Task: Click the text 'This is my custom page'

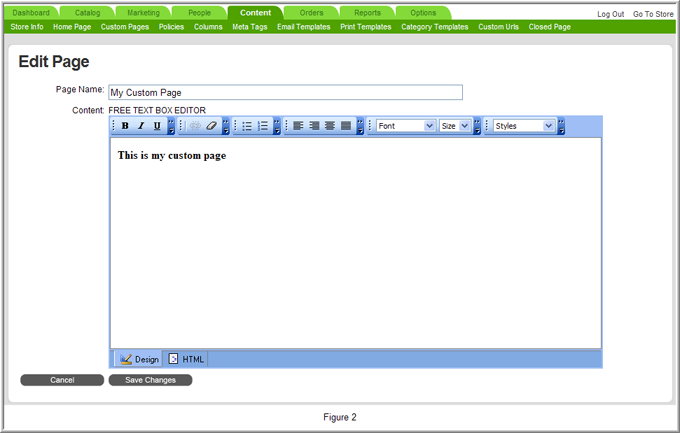Action: tap(172, 156)
